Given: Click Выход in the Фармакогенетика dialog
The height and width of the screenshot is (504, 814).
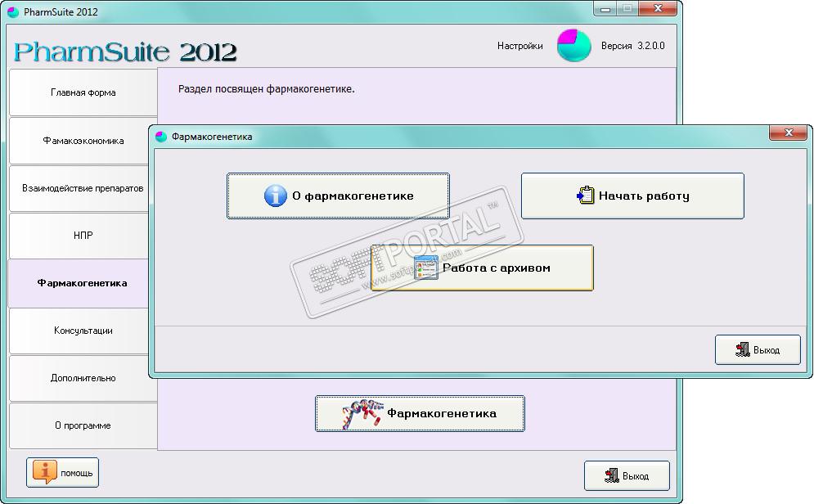Looking at the screenshot, I should click(758, 350).
